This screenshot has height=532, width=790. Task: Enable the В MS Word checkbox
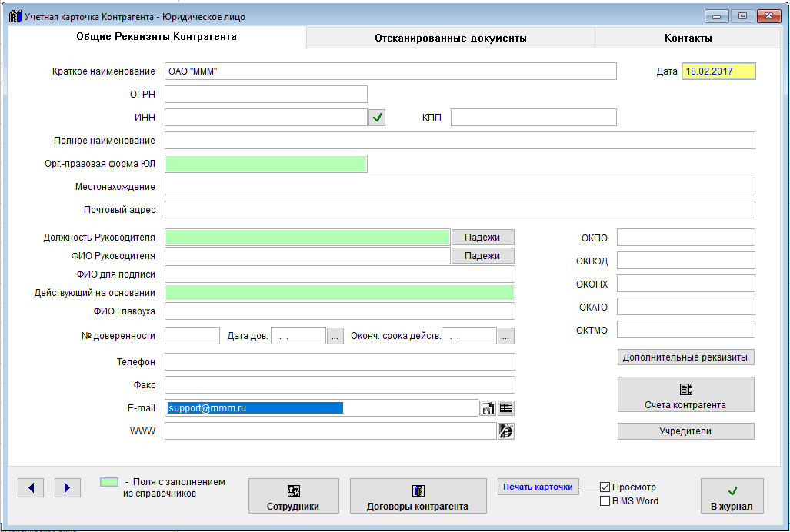(x=605, y=501)
